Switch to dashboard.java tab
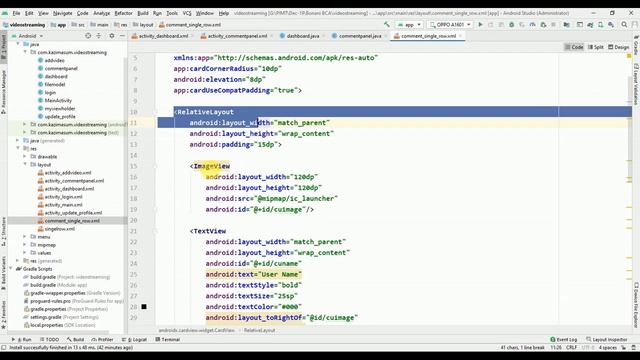 coord(302,36)
